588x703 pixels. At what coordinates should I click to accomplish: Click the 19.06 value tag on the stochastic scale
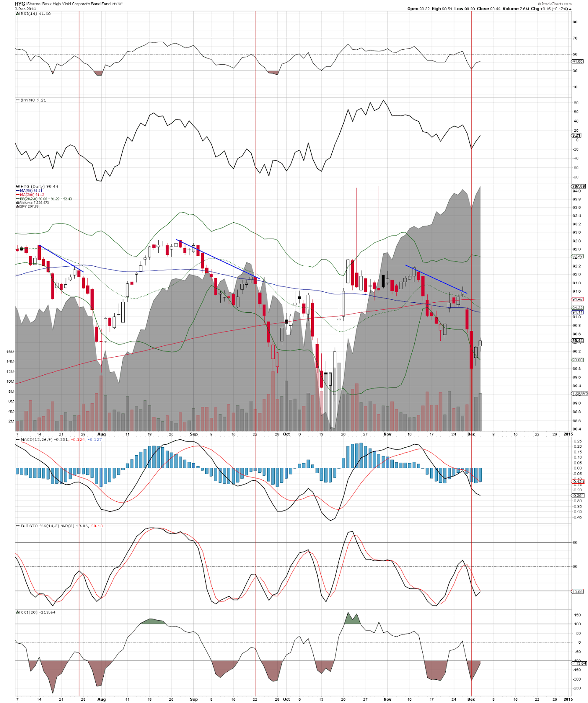pos(577,591)
